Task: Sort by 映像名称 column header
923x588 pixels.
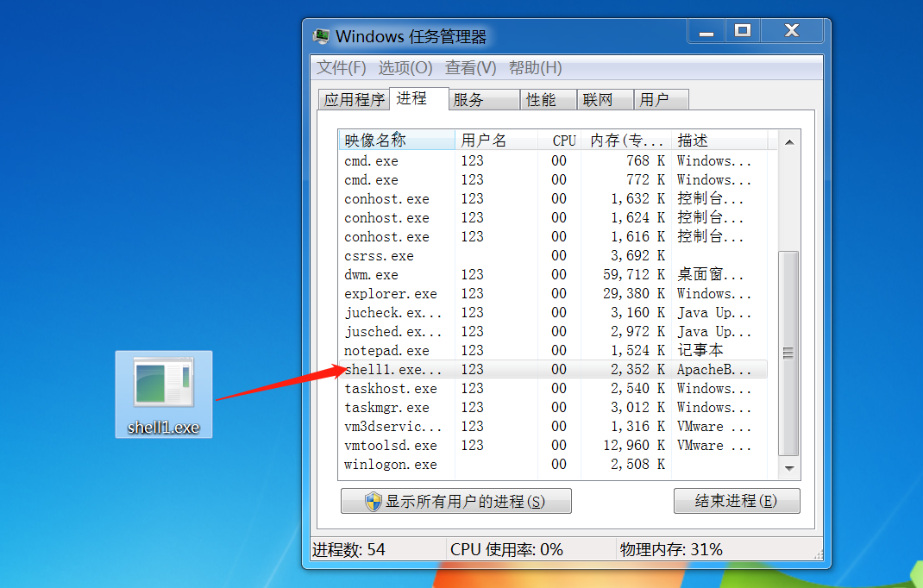Action: tap(397, 140)
